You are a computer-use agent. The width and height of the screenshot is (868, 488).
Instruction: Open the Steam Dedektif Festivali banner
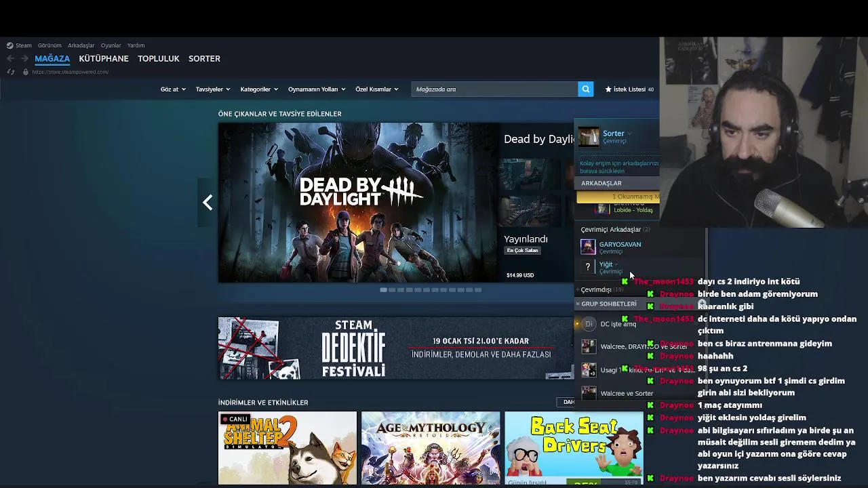(x=396, y=348)
